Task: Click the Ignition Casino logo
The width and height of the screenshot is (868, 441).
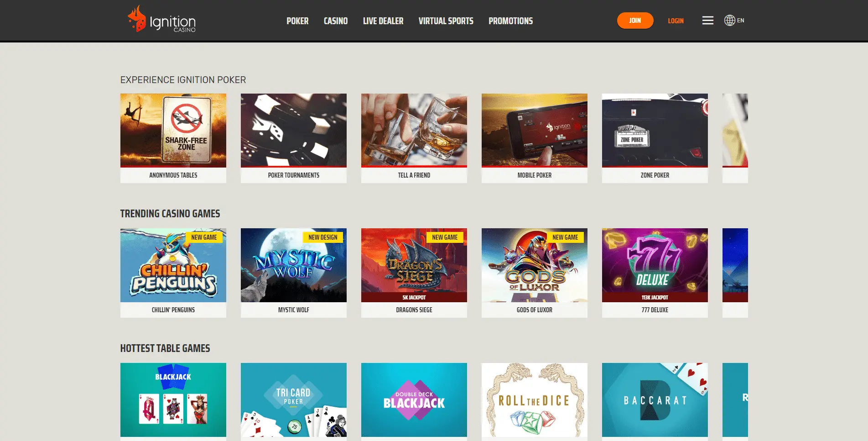Action: tap(161, 19)
